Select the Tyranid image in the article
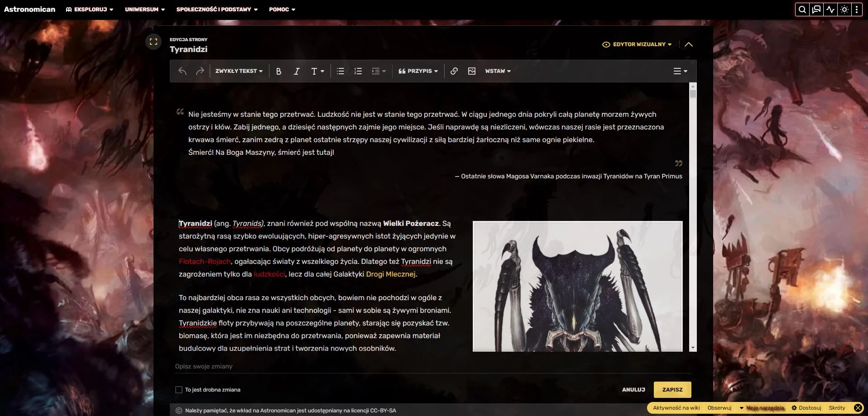The image size is (868, 416). point(577,286)
